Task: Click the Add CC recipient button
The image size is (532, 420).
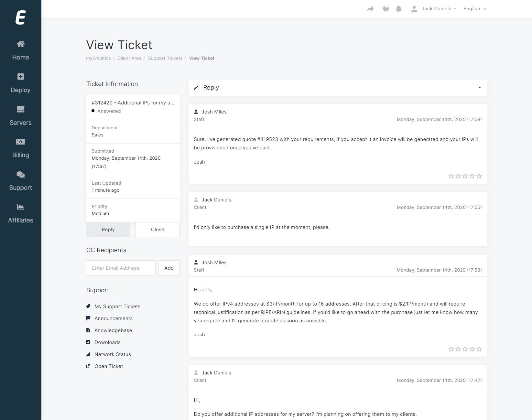Action: pos(169,268)
